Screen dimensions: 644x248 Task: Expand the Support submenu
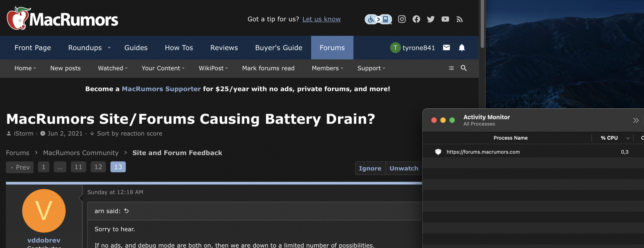pyautogui.click(x=384, y=68)
